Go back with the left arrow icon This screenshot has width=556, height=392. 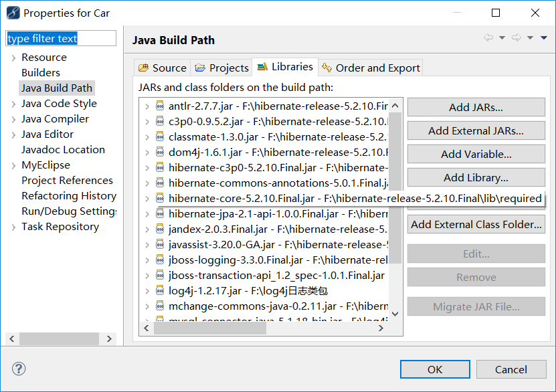click(488, 37)
